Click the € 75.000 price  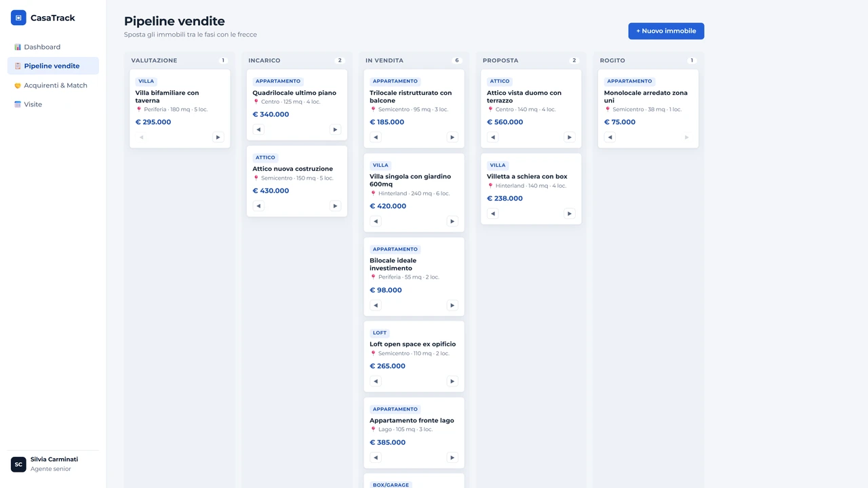[x=620, y=122]
